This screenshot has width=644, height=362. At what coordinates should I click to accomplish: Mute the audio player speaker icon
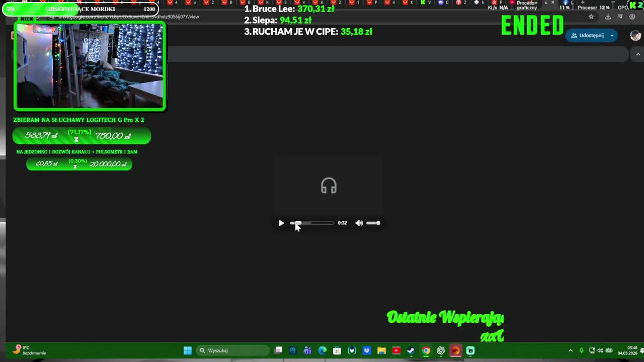[359, 223]
